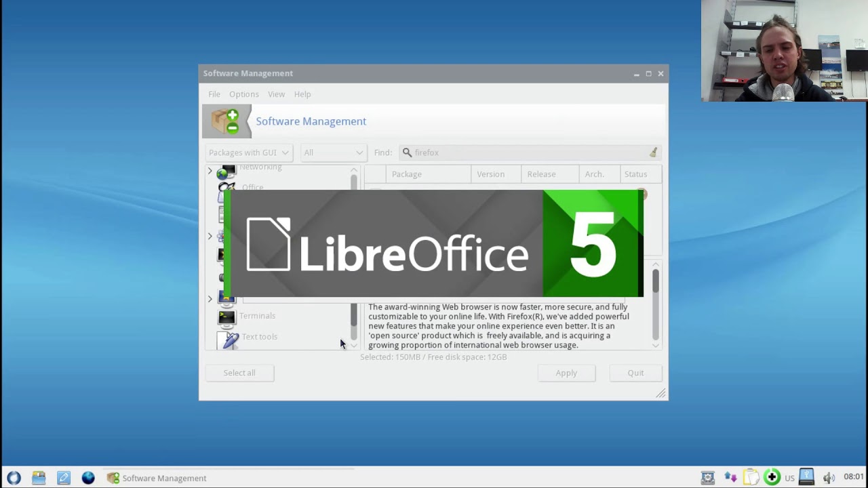
Task: Launch the text editor from taskbar
Action: pyautogui.click(x=63, y=478)
